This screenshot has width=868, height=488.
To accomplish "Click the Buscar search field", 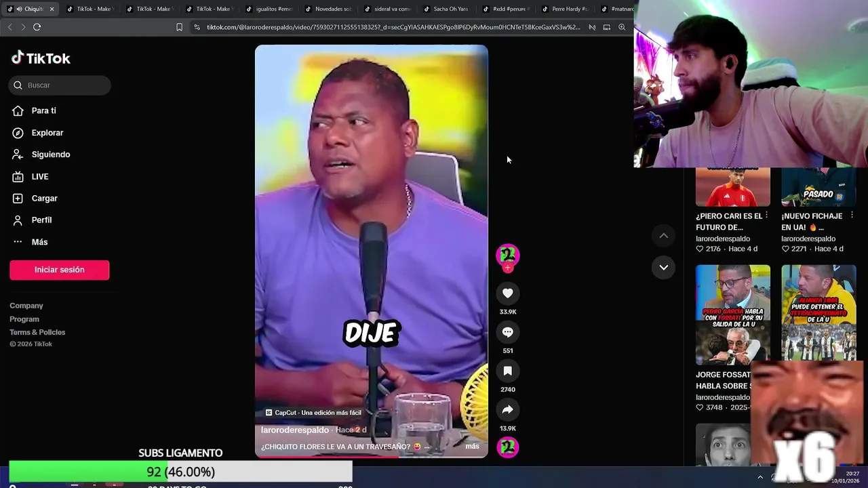I will (60, 85).
